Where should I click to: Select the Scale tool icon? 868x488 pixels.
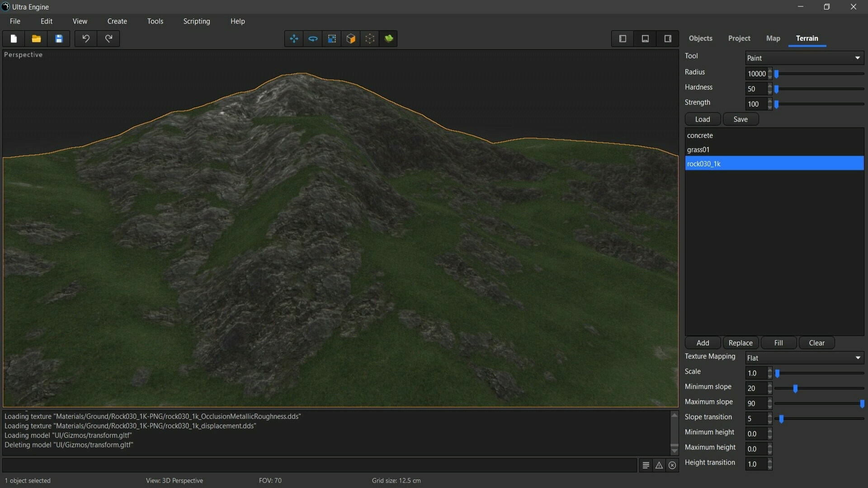coord(332,39)
